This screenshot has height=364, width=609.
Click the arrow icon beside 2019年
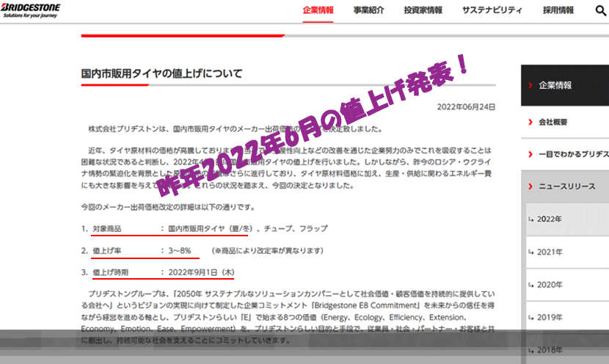531,317
